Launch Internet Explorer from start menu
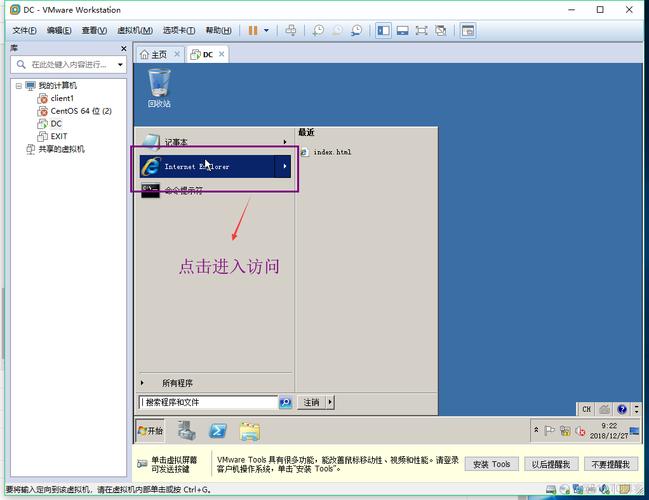Viewport: 649px width, 500px height. (207, 166)
